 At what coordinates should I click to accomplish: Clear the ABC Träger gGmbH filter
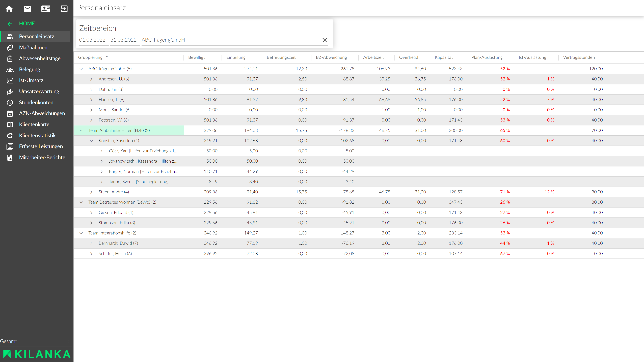[325, 40]
